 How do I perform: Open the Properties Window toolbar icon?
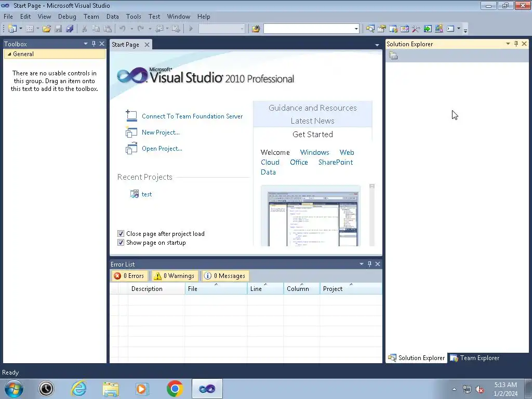(382, 29)
